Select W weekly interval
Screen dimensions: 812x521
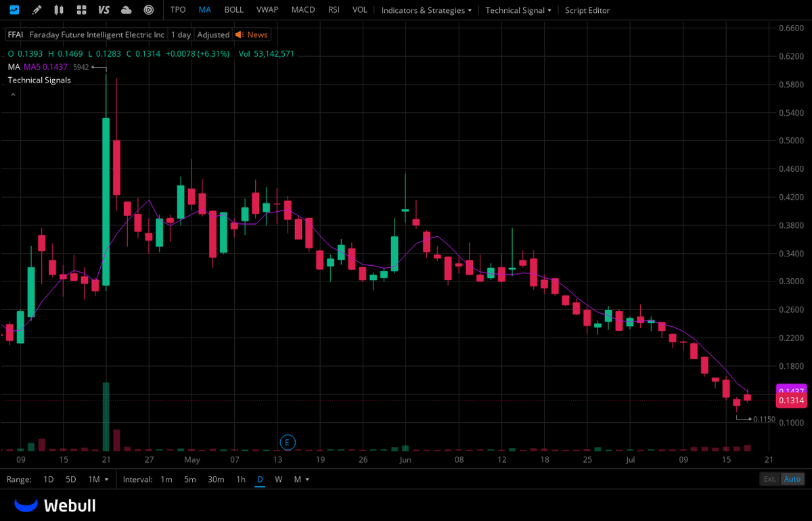click(279, 479)
